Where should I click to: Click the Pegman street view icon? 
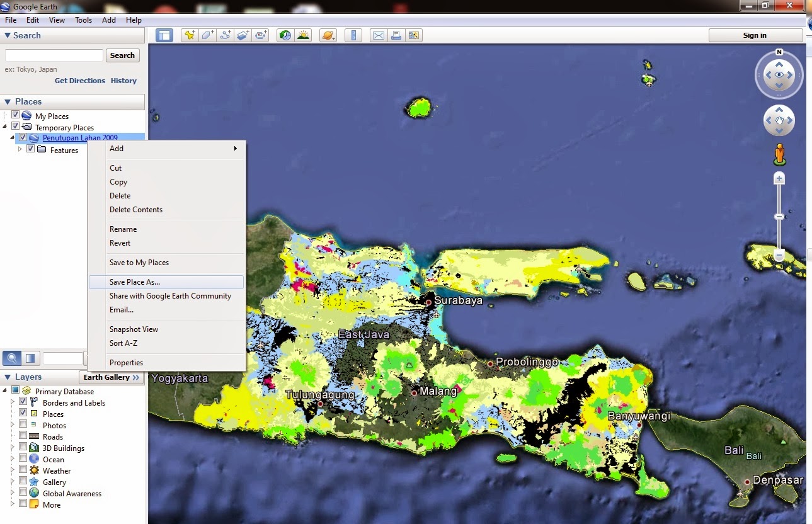[x=780, y=154]
